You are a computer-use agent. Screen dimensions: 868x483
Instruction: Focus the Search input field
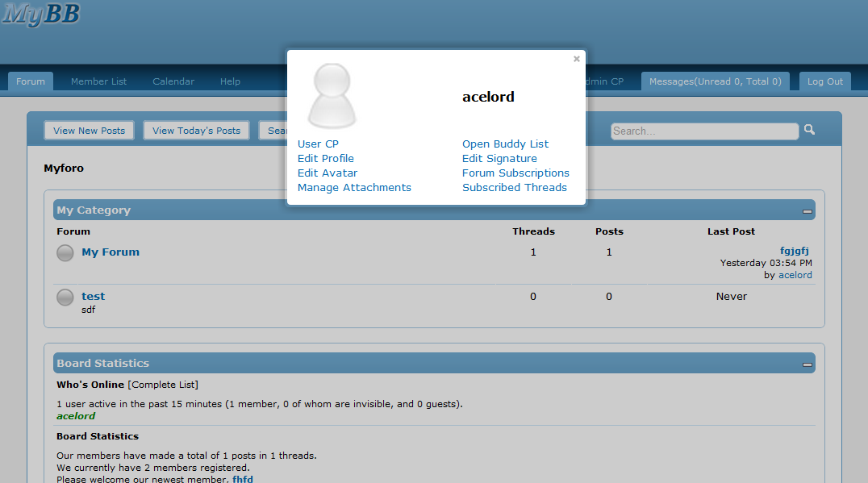pyautogui.click(x=703, y=131)
